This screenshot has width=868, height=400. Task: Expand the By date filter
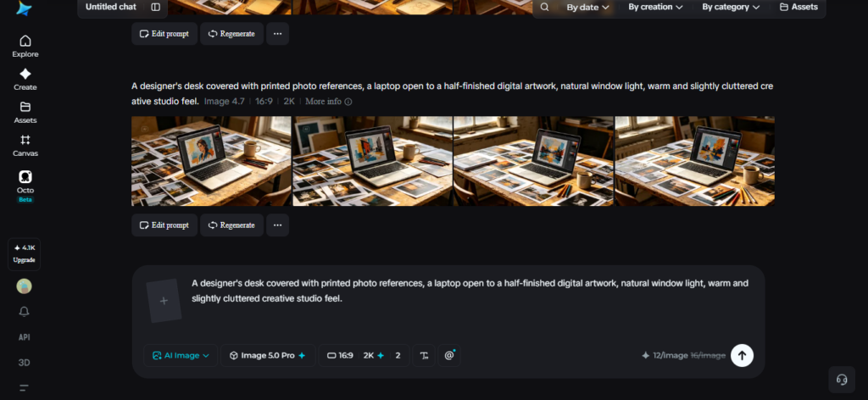(587, 7)
